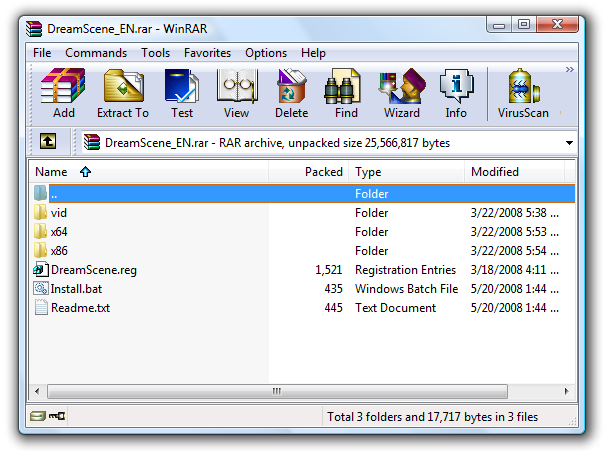Screen dimensions: 604x451
Task: Click the Add toolbar icon
Action: click(x=63, y=93)
